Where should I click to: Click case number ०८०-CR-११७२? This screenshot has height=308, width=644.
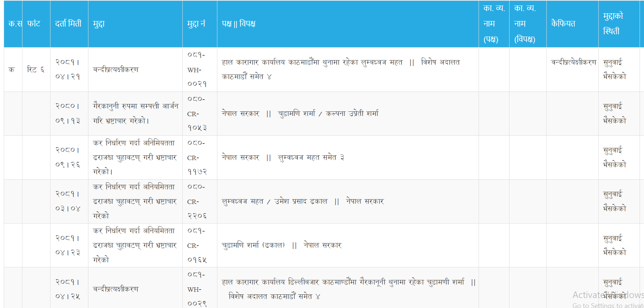tap(197, 158)
